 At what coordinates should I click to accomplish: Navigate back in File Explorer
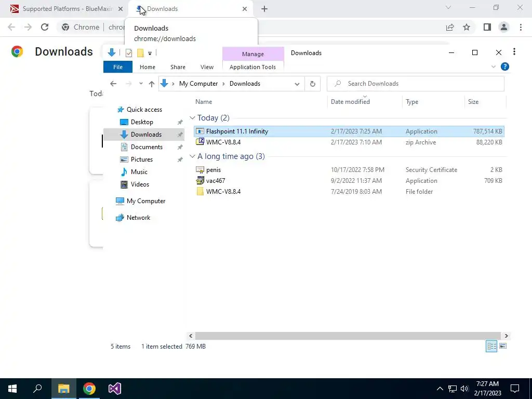(x=113, y=84)
